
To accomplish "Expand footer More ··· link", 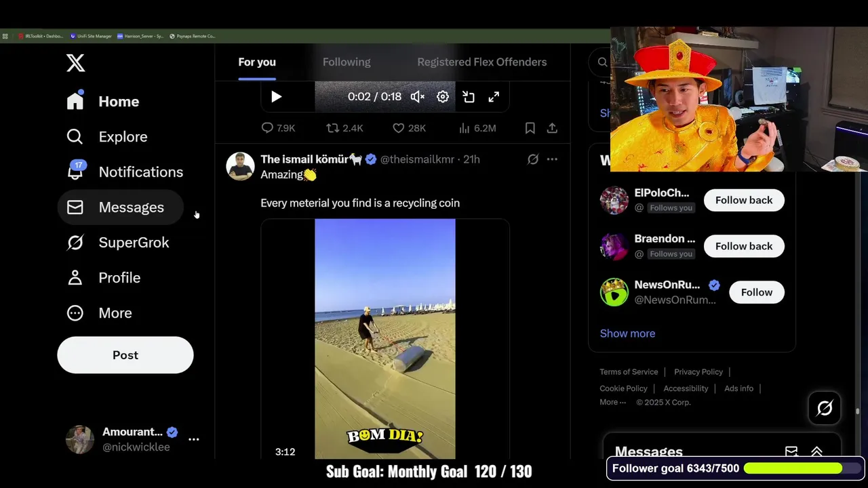I will tap(612, 402).
